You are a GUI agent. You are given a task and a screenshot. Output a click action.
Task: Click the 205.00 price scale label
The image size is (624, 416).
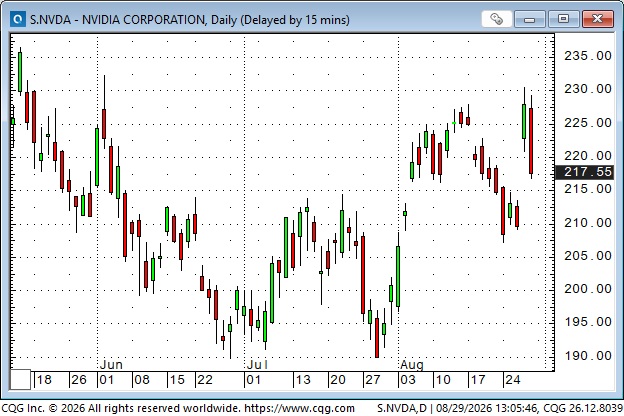point(587,256)
